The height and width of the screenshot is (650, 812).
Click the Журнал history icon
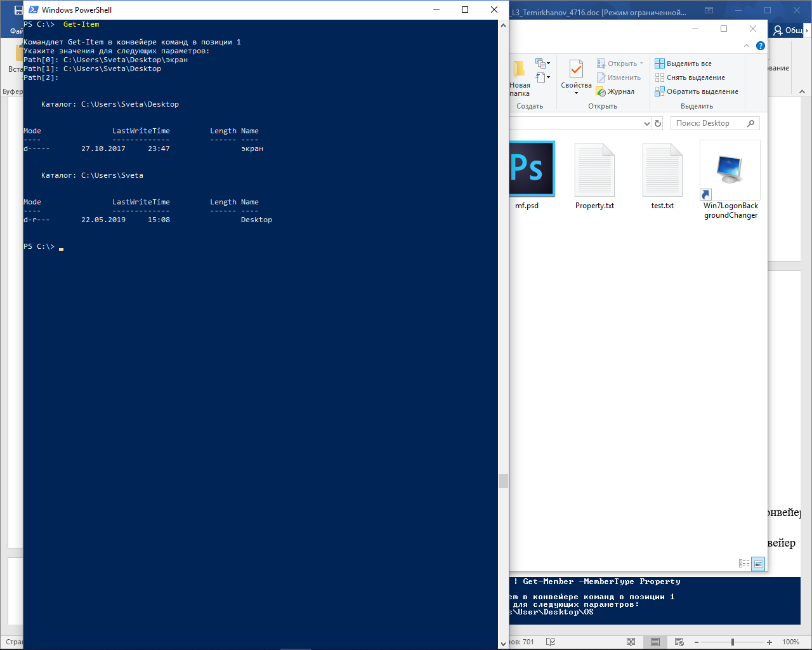tap(601, 92)
